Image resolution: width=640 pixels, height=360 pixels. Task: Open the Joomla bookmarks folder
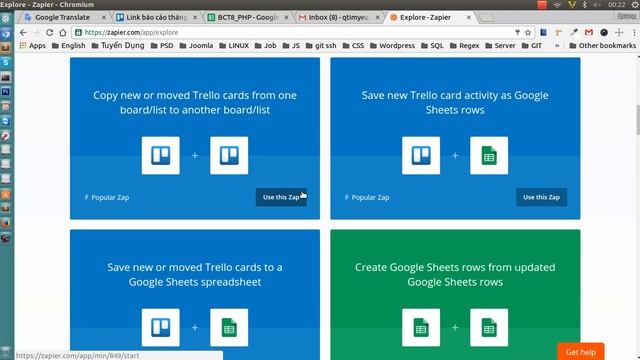point(196,46)
